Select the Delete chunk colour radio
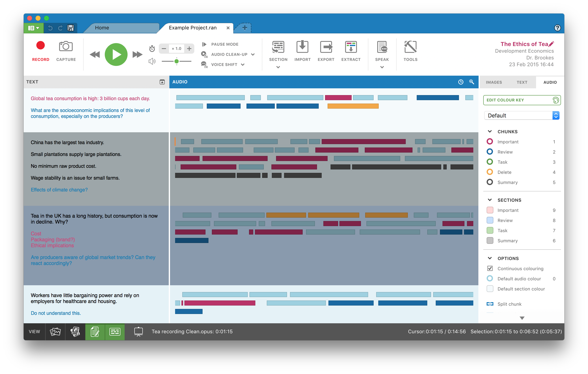This screenshot has height=374, width=588. (x=490, y=172)
